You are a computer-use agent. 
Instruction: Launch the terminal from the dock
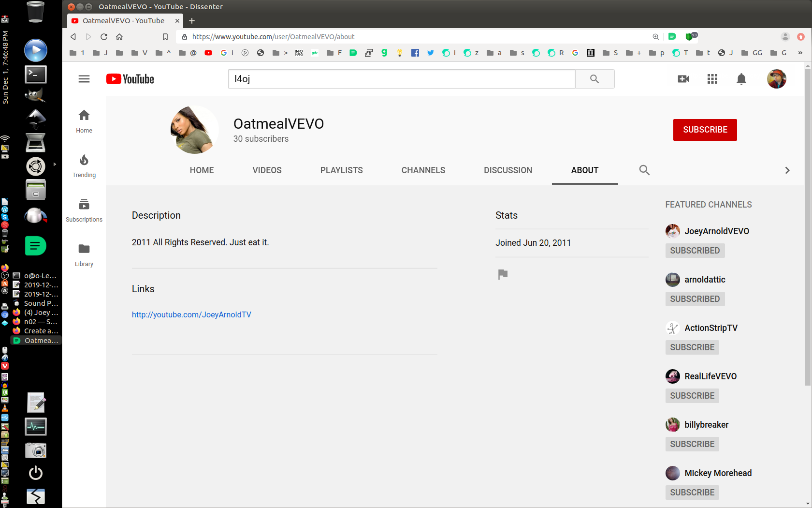(36, 74)
